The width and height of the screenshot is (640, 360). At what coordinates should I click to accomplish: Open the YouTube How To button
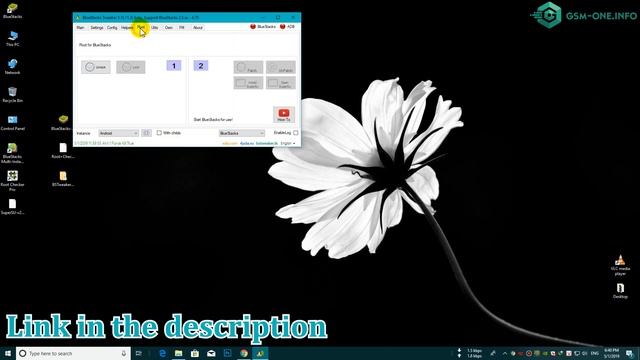[284, 115]
